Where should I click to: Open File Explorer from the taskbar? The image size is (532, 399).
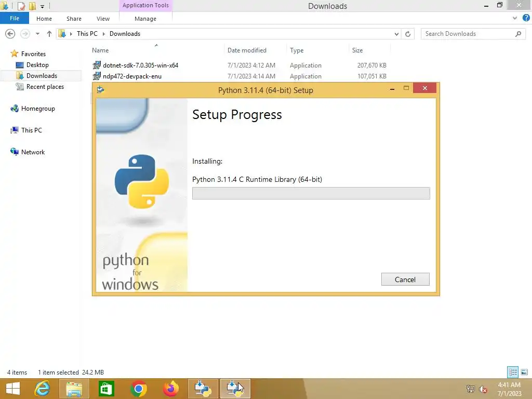point(74,389)
